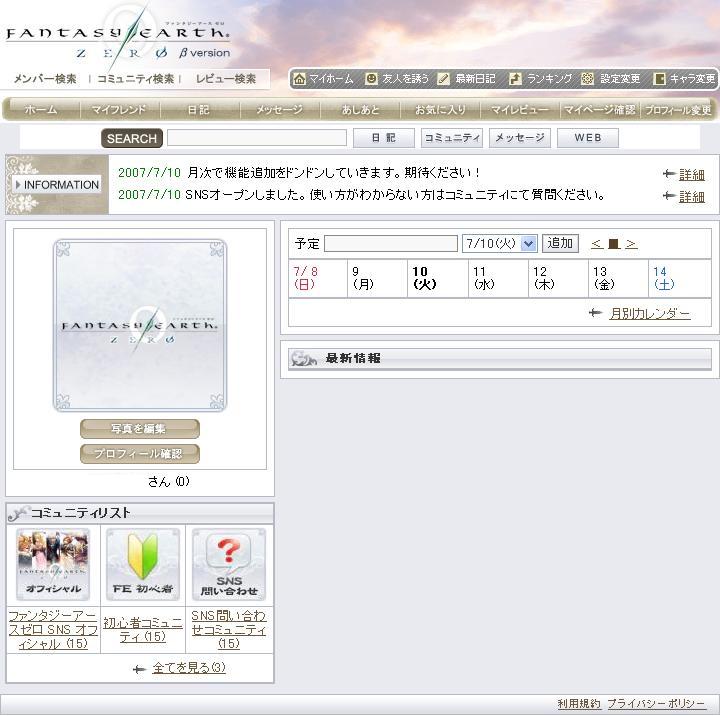Click the 友人を誘う smiley icon

(371, 79)
